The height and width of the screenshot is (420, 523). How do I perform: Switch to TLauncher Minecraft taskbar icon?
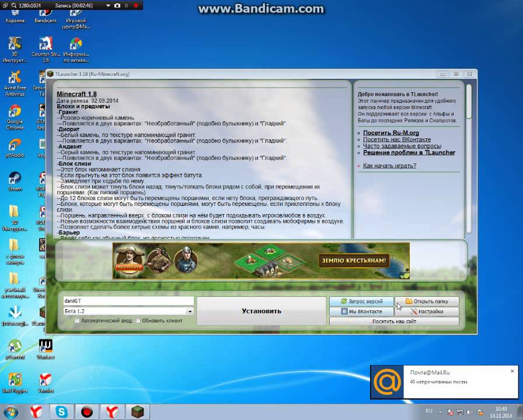pyautogui.click(x=137, y=412)
